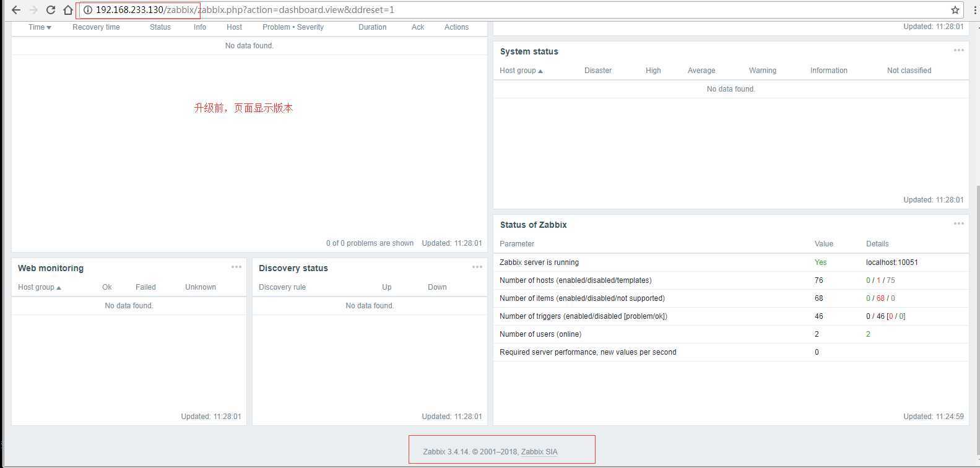980x468 pixels.
Task: Click the Discovery rule column header
Action: pos(282,287)
